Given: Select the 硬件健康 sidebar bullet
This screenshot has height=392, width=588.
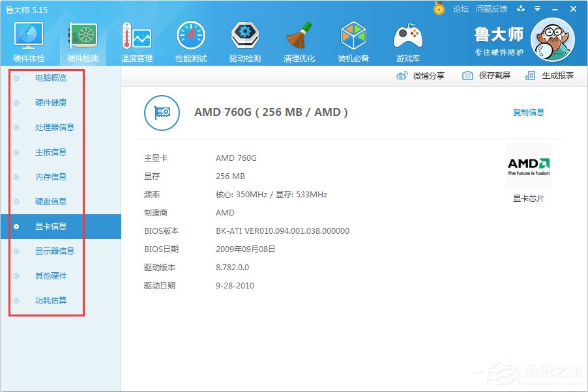Looking at the screenshot, I should [16, 103].
